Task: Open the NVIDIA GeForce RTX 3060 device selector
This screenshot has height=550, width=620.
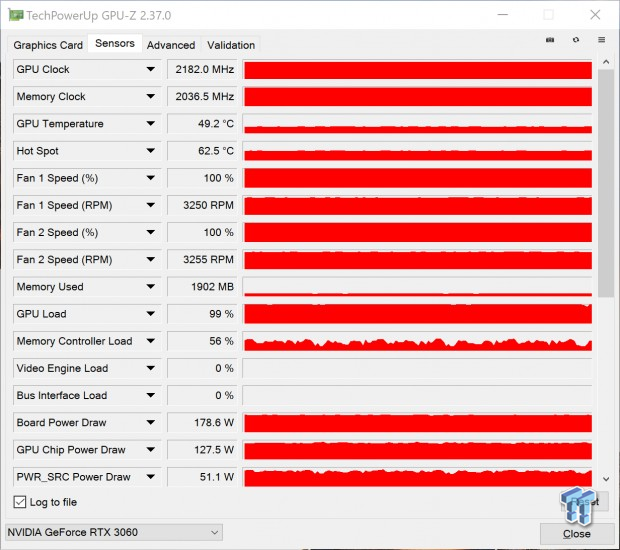Action: 114,532
